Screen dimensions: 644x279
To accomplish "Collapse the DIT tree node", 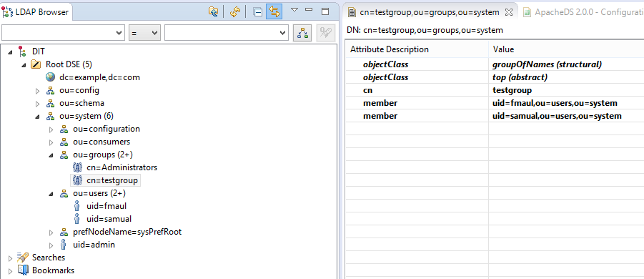I will (10, 52).
